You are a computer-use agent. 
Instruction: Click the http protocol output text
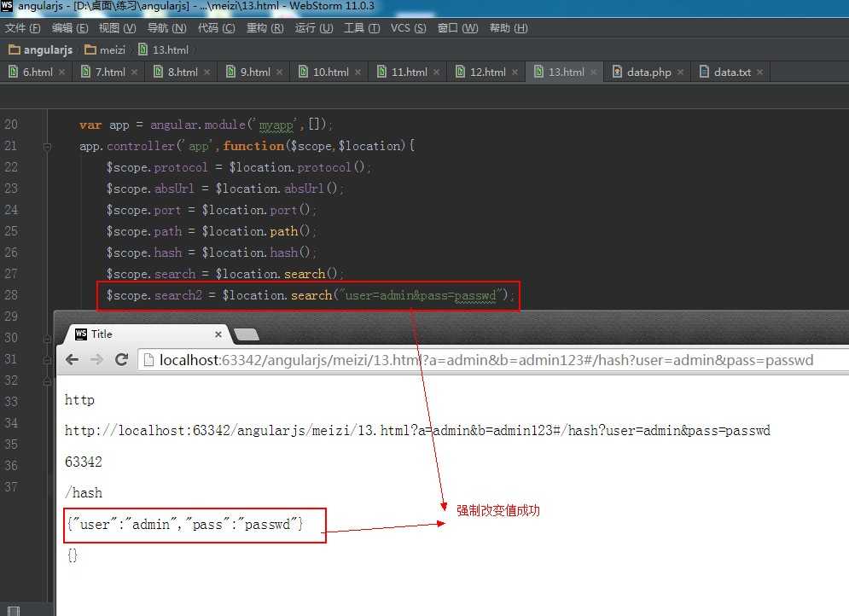click(x=79, y=400)
